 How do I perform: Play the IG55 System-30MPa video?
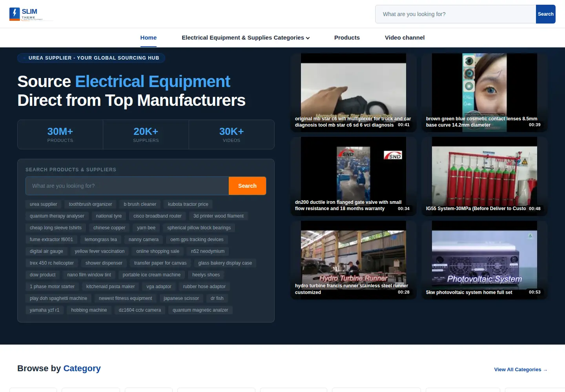pyautogui.click(x=485, y=176)
